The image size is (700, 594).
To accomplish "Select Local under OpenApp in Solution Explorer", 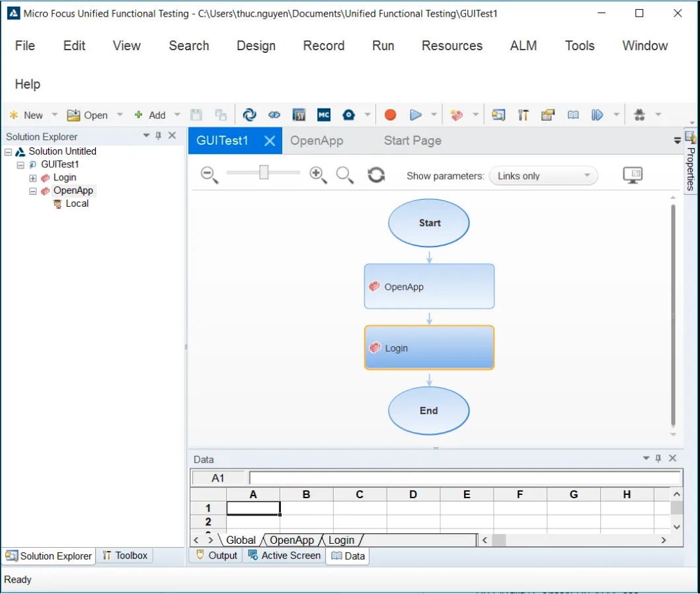I will pyautogui.click(x=77, y=204).
